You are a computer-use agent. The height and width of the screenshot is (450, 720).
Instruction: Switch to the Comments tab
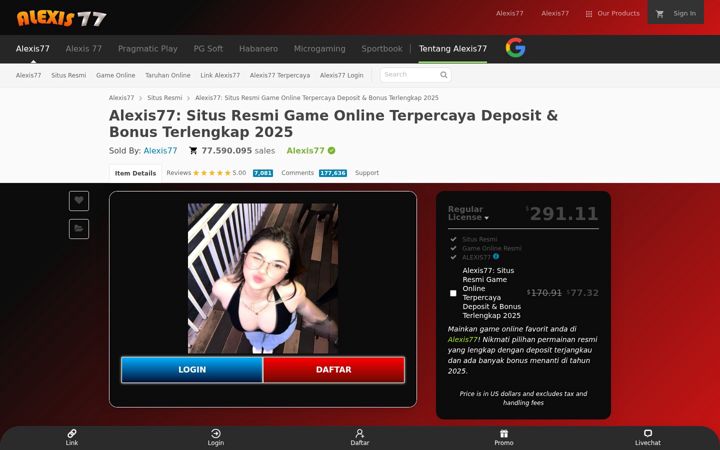(x=298, y=173)
